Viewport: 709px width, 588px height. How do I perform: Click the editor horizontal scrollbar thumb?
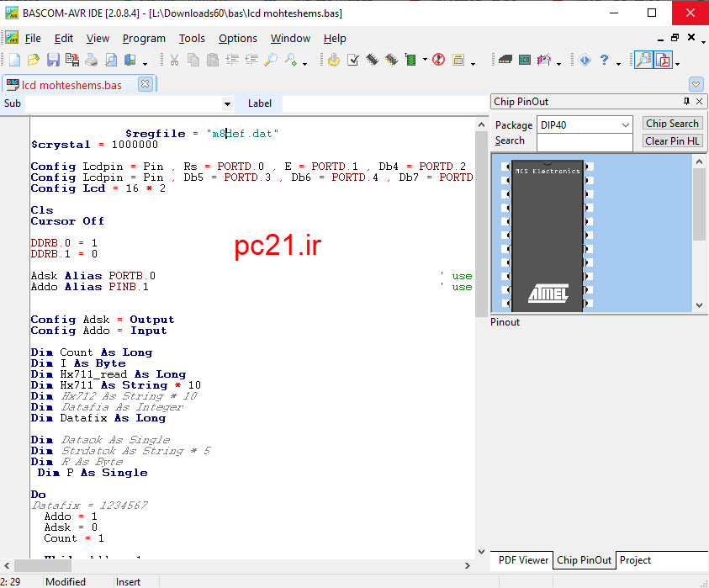point(43,565)
